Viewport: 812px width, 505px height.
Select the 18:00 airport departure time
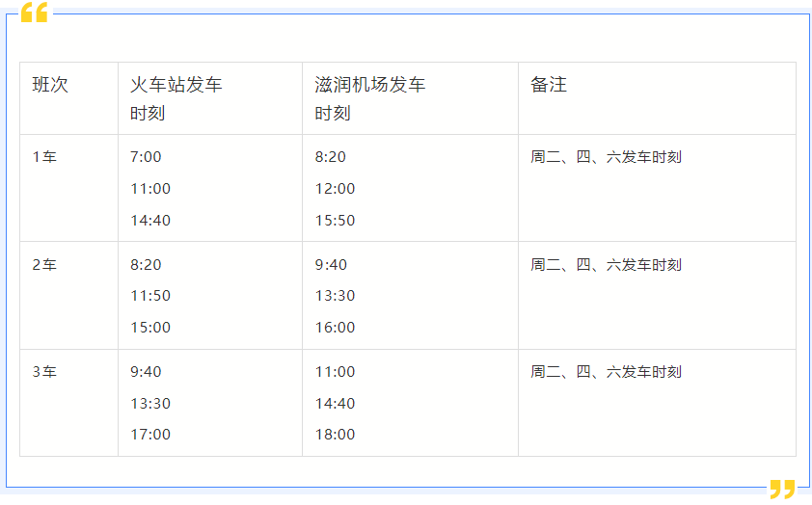[x=335, y=435]
